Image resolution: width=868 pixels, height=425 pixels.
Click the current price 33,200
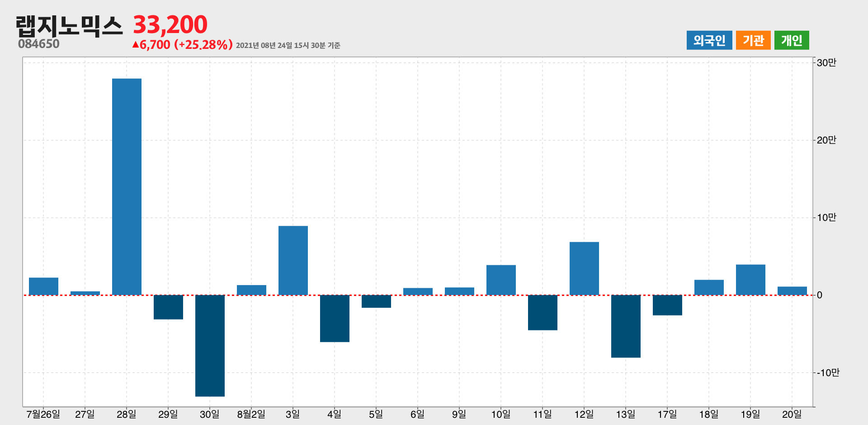click(170, 24)
